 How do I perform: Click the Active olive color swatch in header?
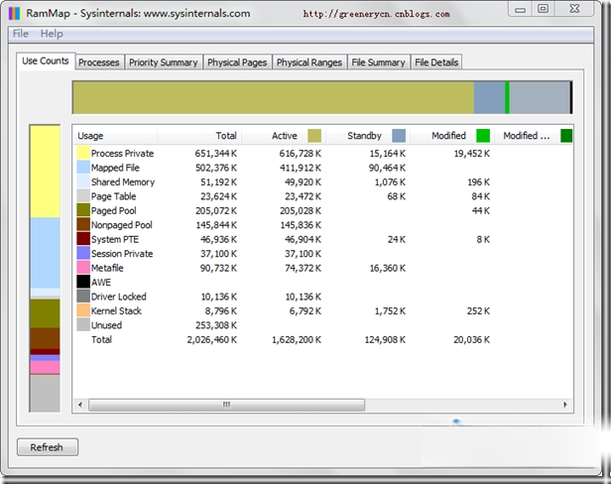point(314,136)
